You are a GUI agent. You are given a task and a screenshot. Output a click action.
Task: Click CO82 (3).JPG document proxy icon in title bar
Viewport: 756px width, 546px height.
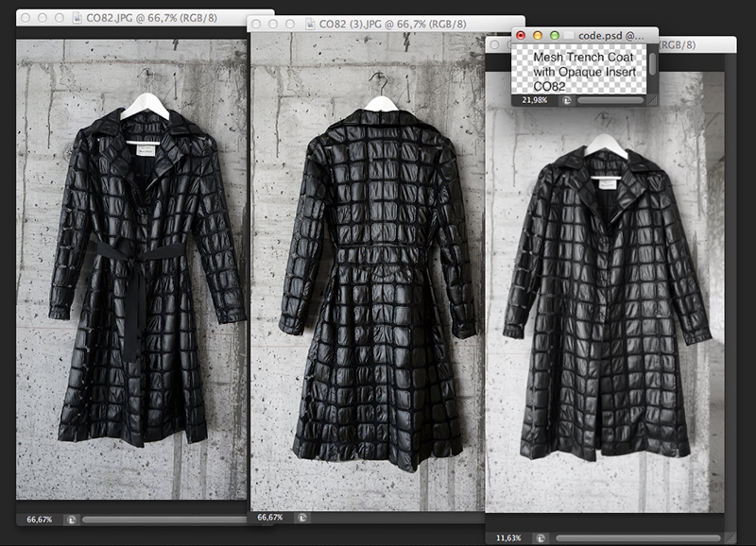tap(310, 24)
